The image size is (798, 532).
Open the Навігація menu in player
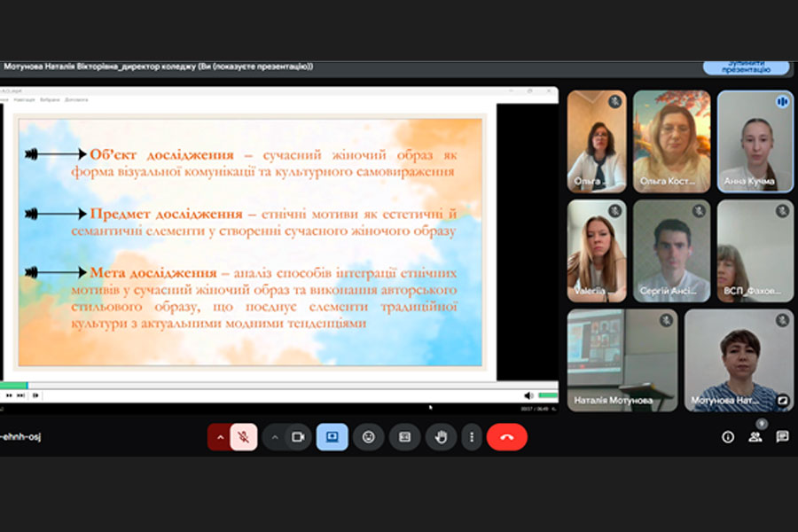(24, 100)
